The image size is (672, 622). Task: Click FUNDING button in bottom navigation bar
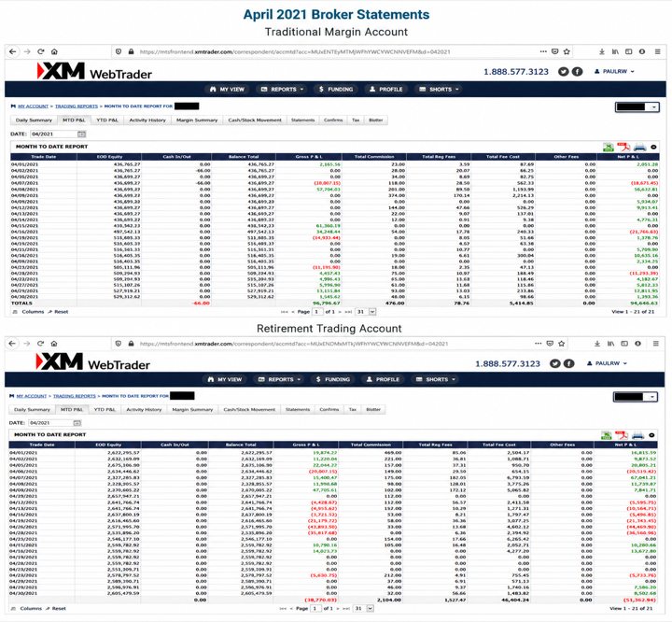coord(333,379)
